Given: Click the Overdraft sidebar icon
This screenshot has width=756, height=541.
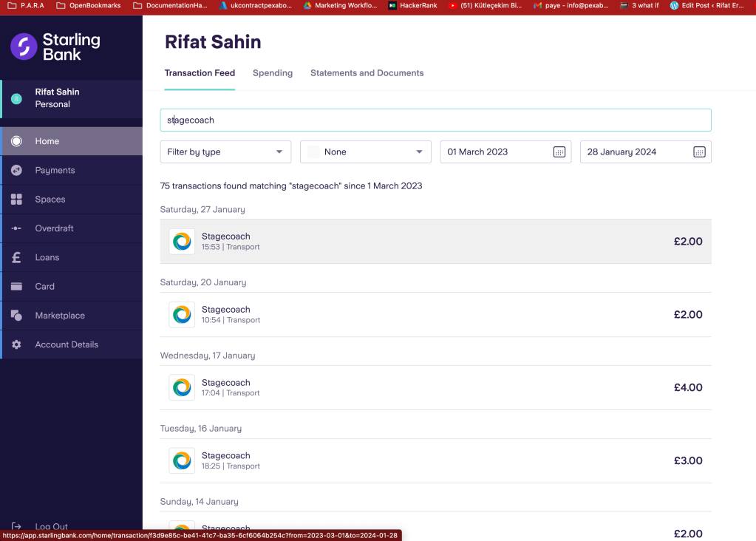Looking at the screenshot, I should (x=16, y=228).
